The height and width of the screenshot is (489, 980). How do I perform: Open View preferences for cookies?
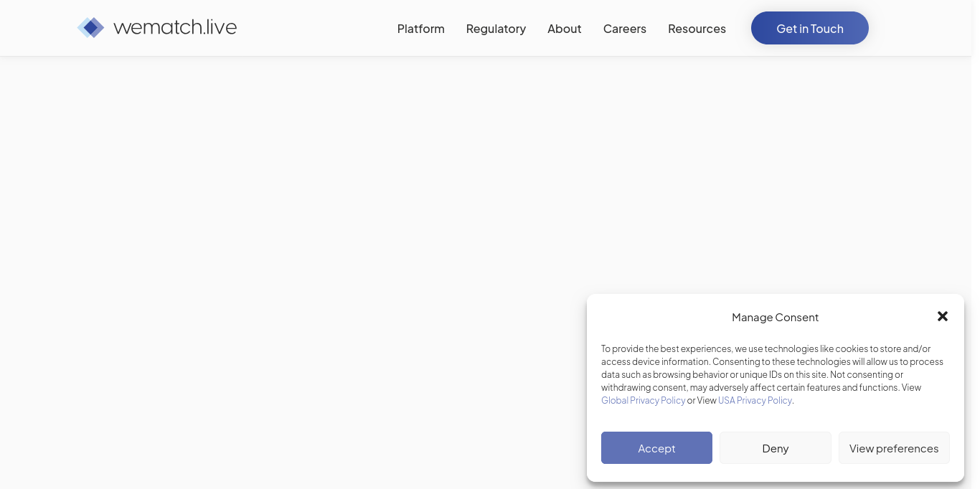(x=894, y=448)
